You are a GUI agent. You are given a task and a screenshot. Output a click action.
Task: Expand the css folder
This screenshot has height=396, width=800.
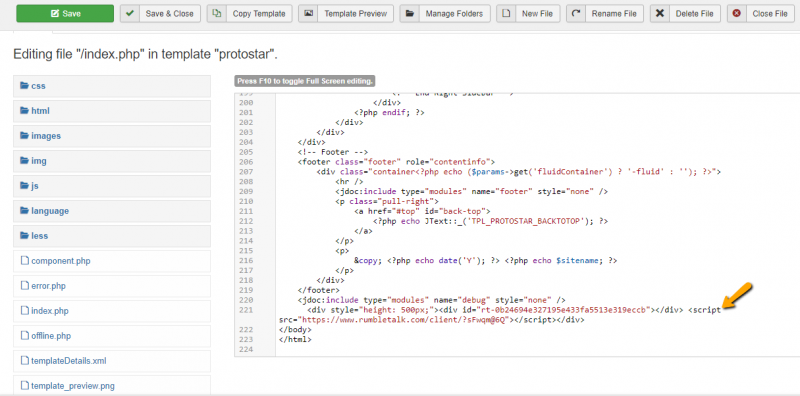[112, 86]
